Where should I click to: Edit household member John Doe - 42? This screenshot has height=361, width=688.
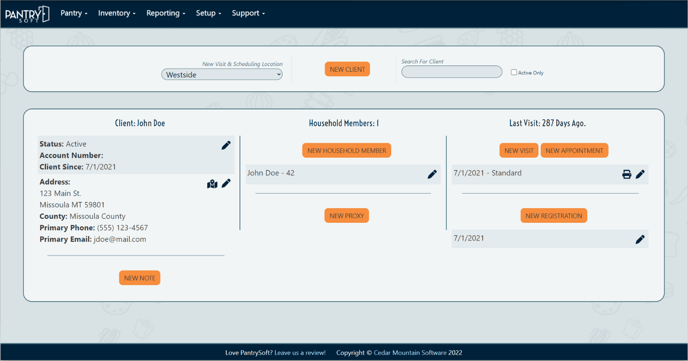tap(432, 174)
